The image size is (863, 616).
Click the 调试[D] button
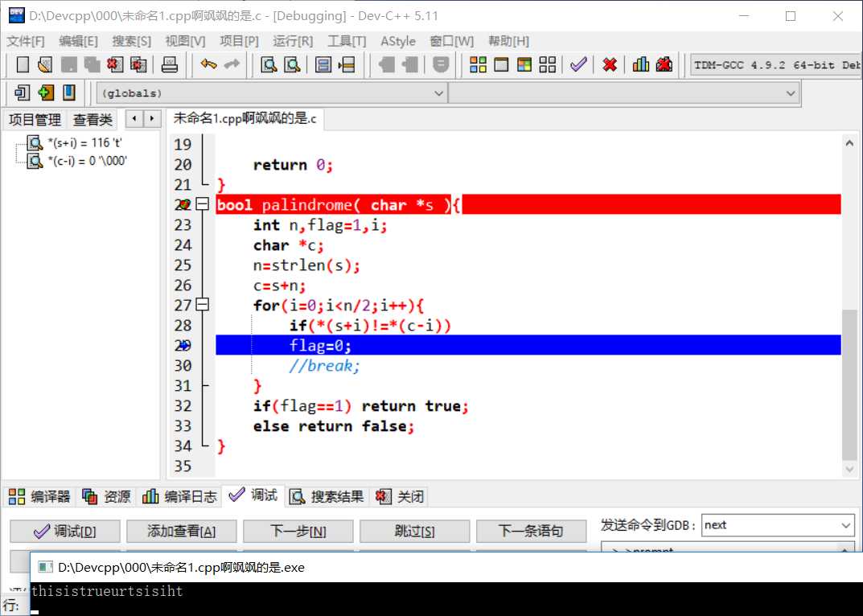(x=65, y=532)
